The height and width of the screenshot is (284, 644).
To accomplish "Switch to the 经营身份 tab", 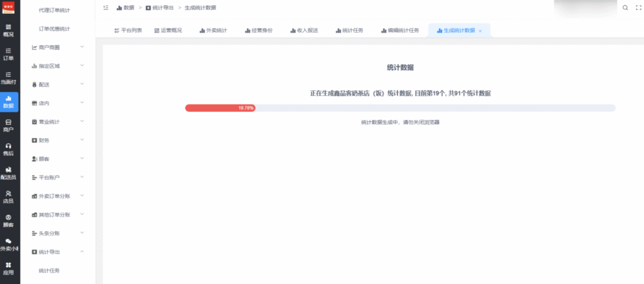I will click(258, 30).
